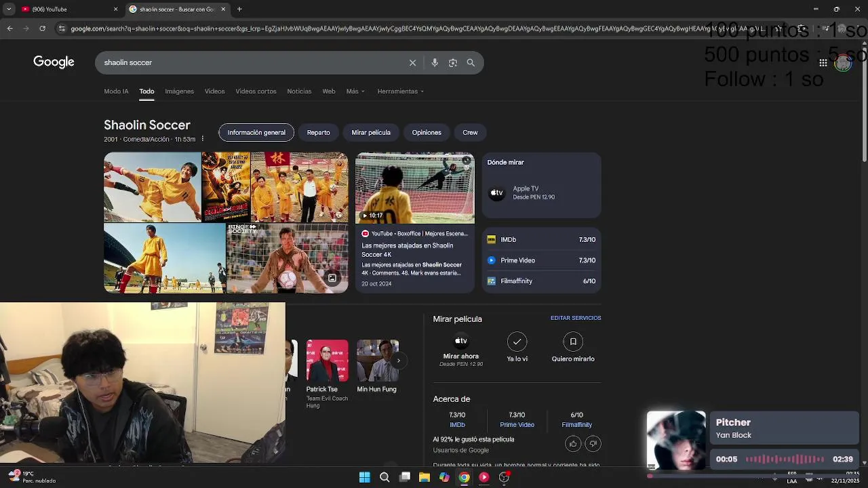Go back with the browser back arrow
Screen dimensions: 868x488
9,28
